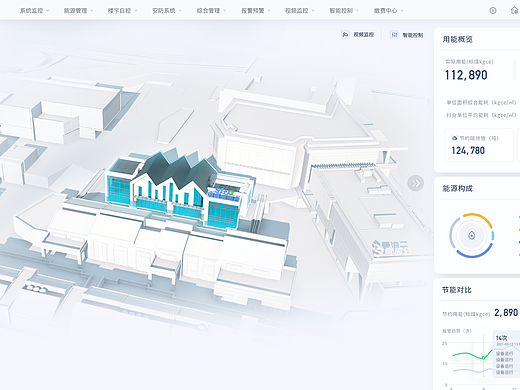Expand the arrow beside 能源管理
Screen dimensions: 520x390
(x=92, y=11)
